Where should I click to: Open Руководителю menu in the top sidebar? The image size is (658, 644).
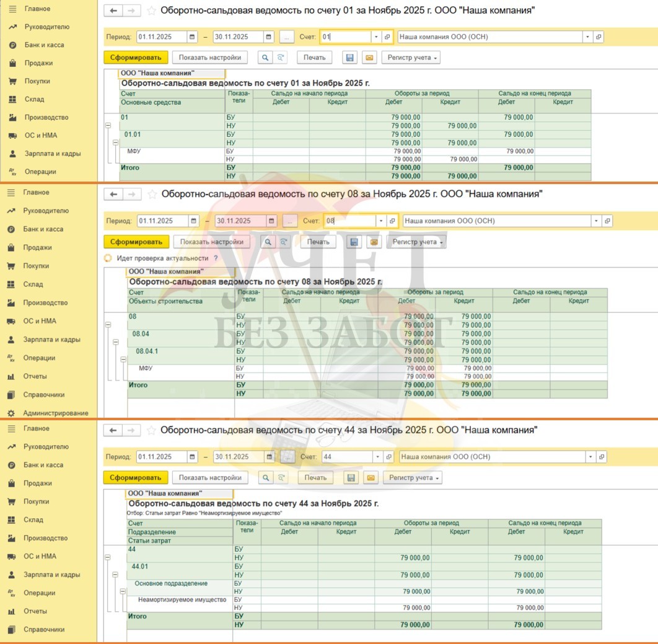click(x=46, y=27)
